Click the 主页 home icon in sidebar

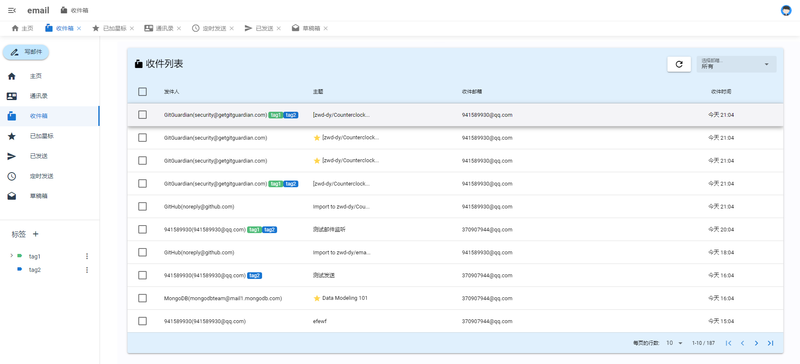pyautogui.click(x=12, y=76)
